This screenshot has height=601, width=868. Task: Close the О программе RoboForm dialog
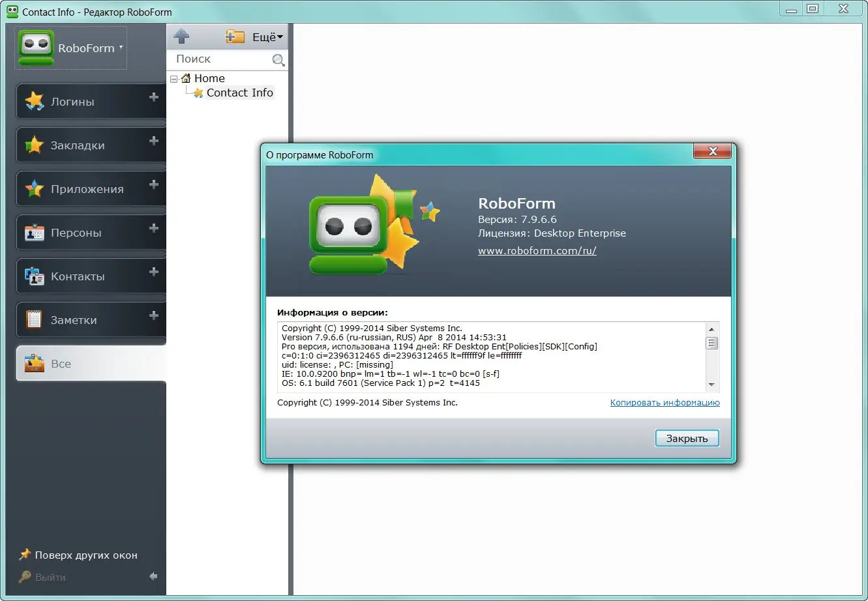click(712, 152)
